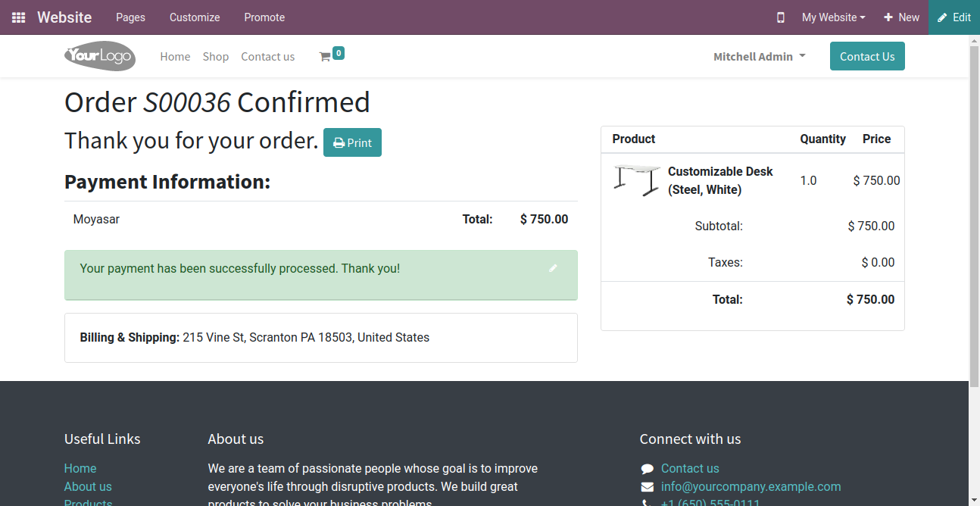Click the plus New button

(x=901, y=17)
